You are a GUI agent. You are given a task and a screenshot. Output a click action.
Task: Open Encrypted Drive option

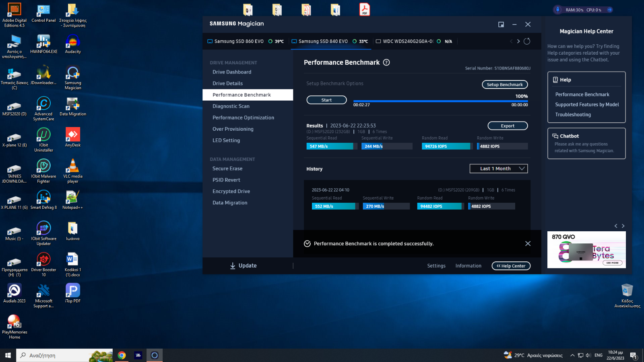pyautogui.click(x=231, y=191)
